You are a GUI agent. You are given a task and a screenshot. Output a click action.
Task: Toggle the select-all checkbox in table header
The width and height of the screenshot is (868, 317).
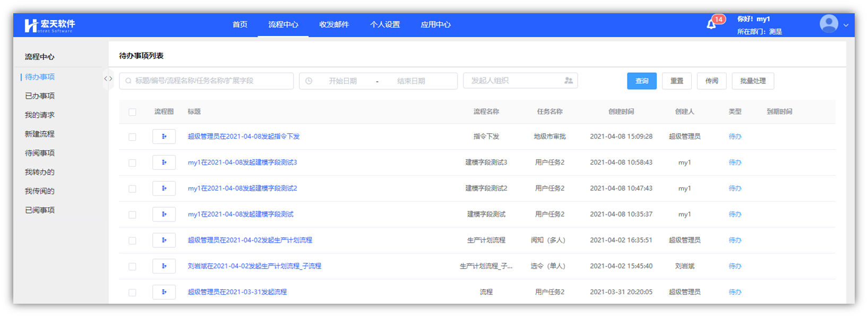(132, 112)
